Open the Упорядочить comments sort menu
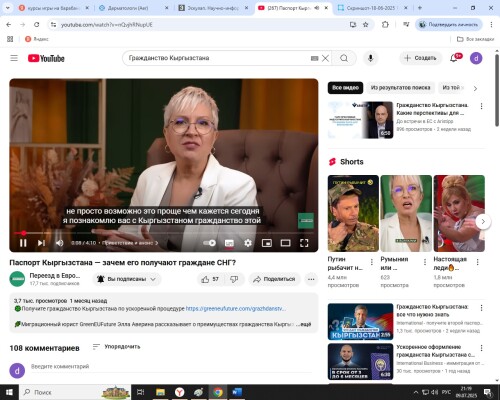Viewport: 500px width, 400px height. tap(117, 347)
